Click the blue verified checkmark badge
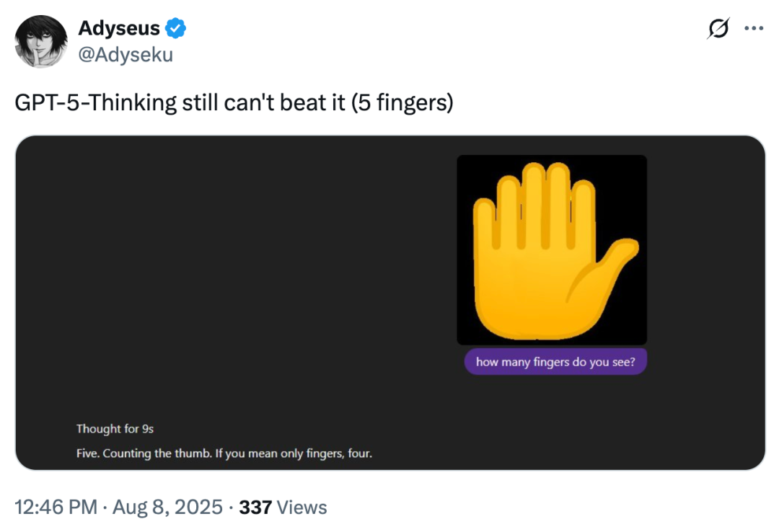Screen dimensions: 779x532 pos(176,29)
